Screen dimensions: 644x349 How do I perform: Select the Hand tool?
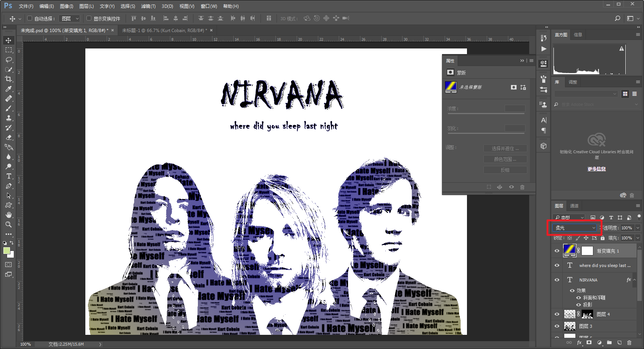[9, 215]
